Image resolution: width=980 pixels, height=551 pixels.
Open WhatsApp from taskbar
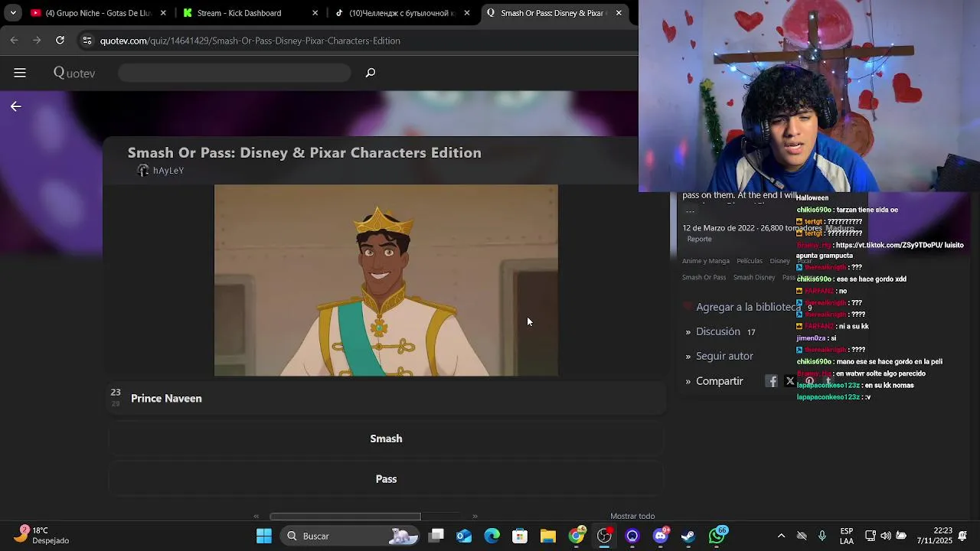point(717,536)
